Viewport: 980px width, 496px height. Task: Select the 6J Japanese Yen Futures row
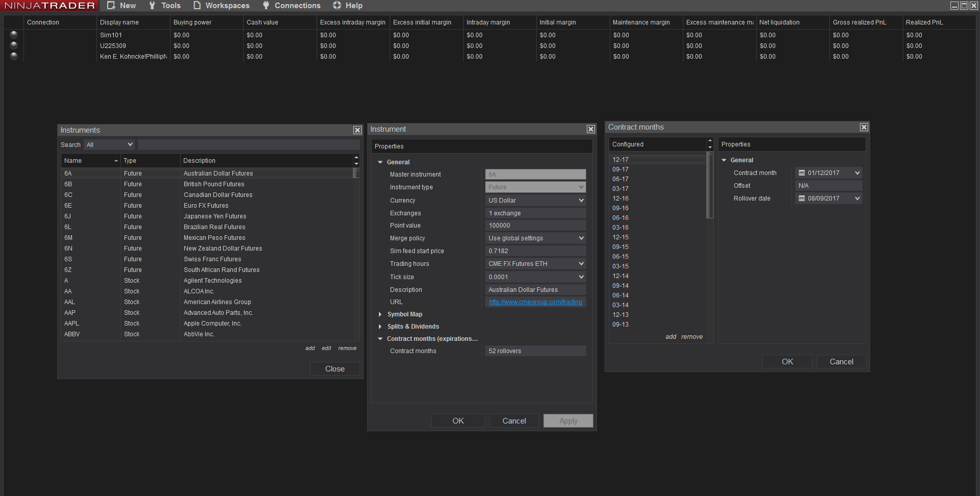point(207,216)
